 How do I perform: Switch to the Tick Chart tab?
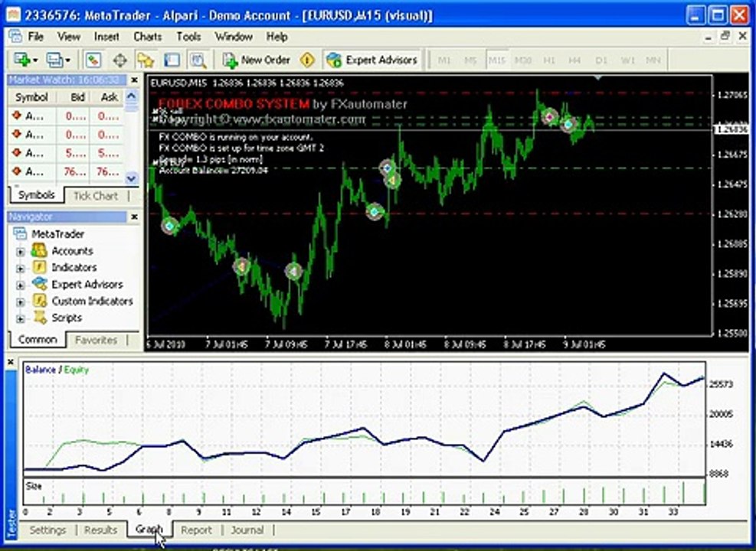[x=96, y=196]
